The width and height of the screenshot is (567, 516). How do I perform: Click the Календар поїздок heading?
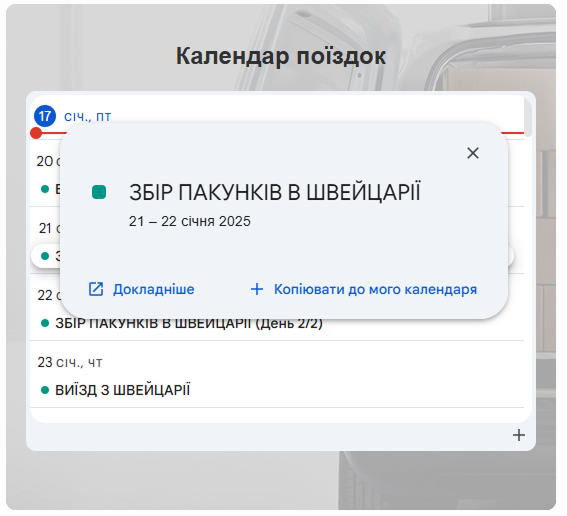point(281,56)
